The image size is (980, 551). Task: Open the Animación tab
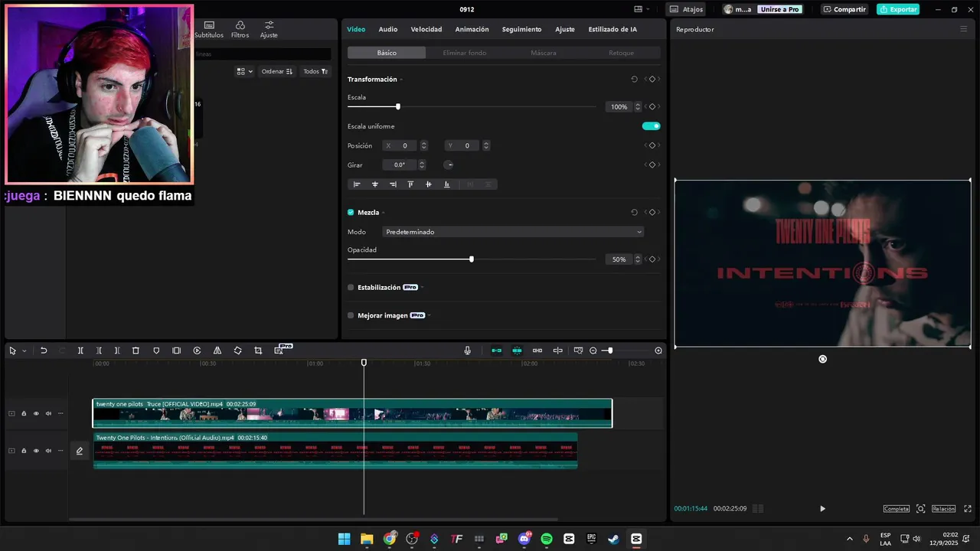(472, 29)
